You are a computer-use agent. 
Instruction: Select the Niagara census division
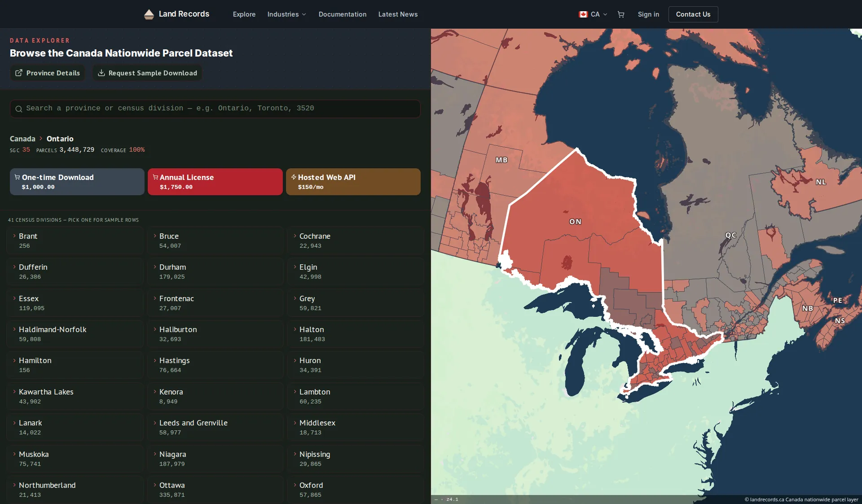click(x=215, y=458)
